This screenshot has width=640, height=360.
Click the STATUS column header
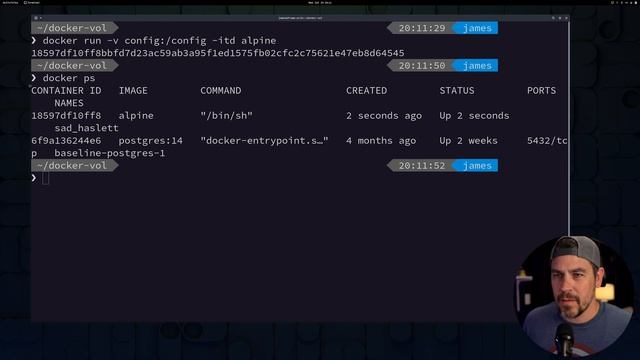[457, 91]
